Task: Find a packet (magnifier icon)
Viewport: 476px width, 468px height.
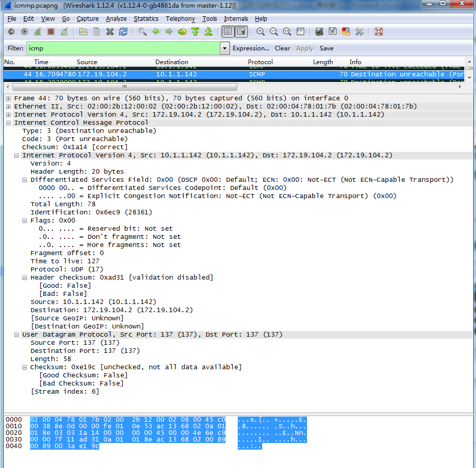Action: 142,32
